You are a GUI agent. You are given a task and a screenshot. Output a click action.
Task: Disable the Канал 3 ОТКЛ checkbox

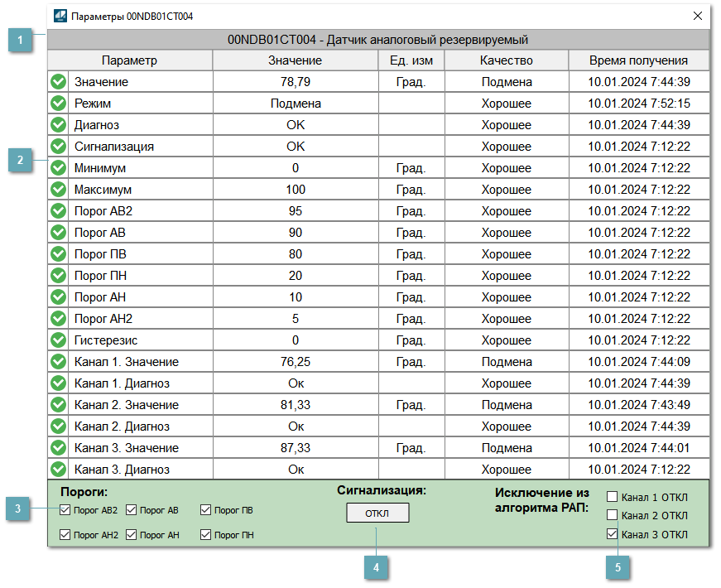coord(613,534)
